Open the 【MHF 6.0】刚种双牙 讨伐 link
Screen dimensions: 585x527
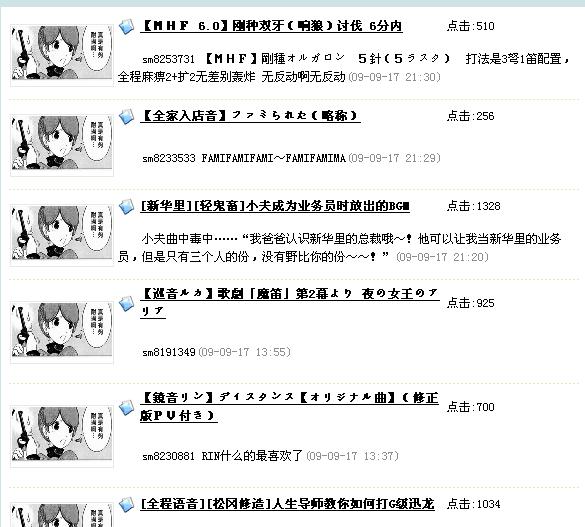coord(272,26)
